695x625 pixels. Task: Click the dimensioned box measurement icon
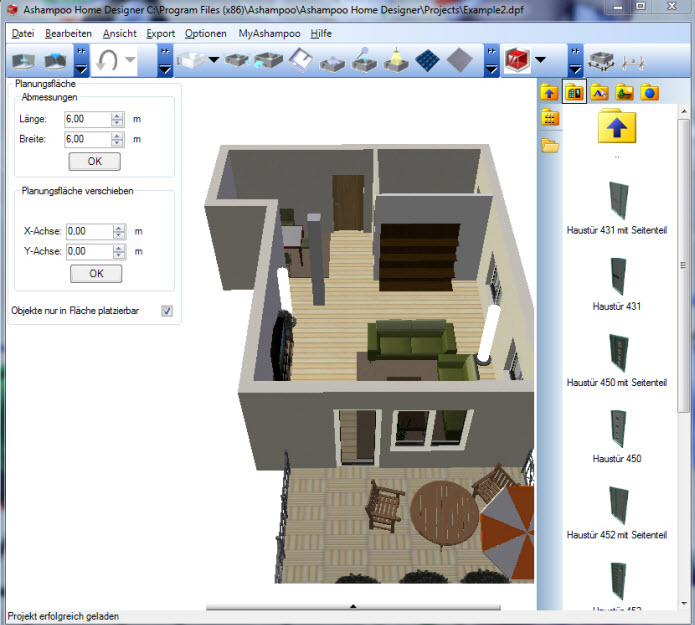[x=601, y=61]
